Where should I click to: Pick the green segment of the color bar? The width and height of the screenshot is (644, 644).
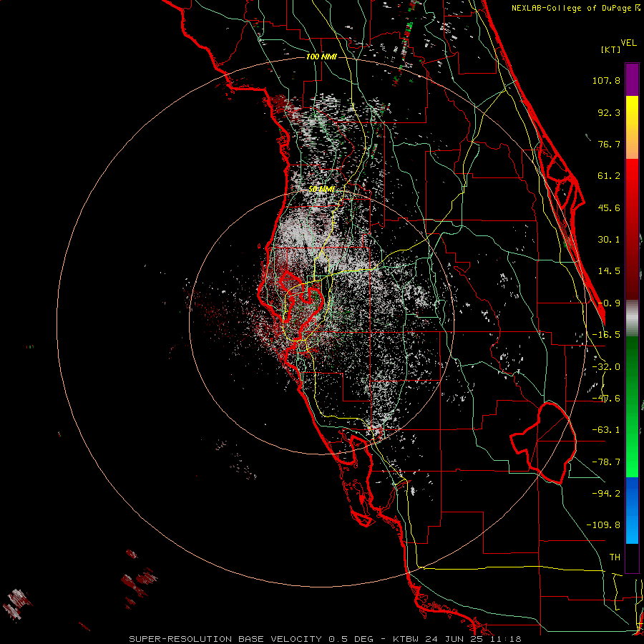coord(632,406)
